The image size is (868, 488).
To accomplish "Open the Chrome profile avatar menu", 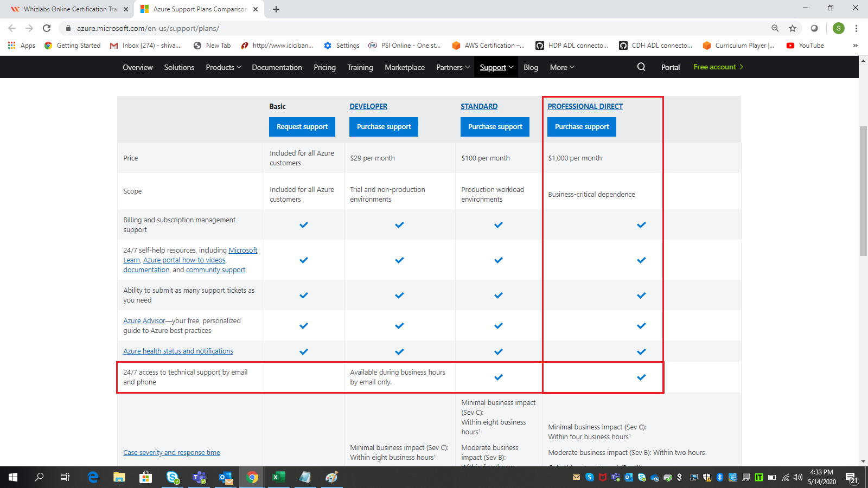I will pyautogui.click(x=839, y=28).
